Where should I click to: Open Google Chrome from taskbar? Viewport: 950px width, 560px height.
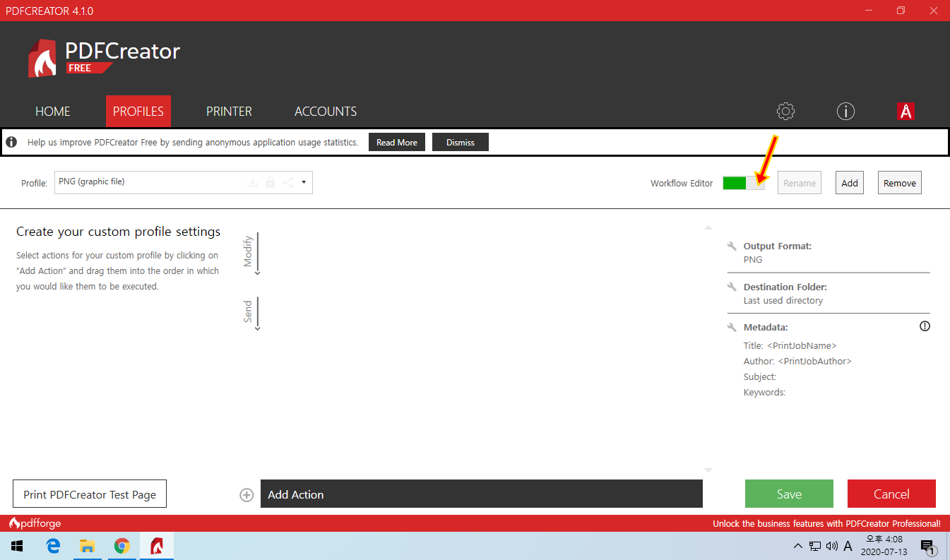click(122, 546)
